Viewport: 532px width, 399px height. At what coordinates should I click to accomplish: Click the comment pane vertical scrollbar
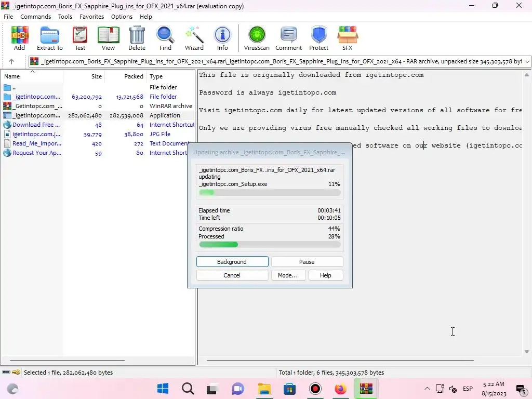[x=527, y=213]
